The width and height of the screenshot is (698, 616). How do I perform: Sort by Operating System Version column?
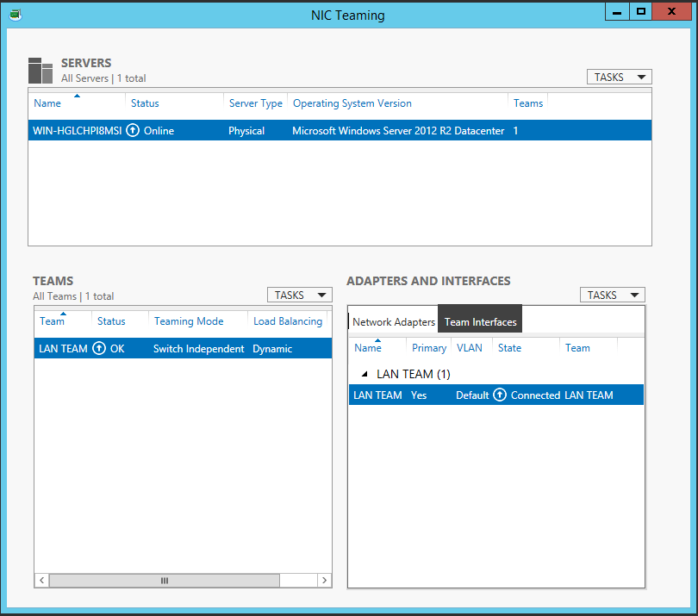pyautogui.click(x=352, y=103)
